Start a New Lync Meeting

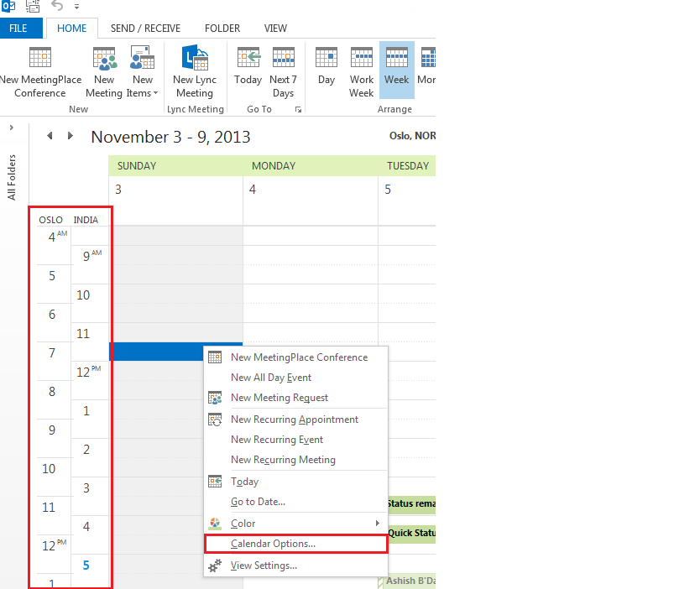click(195, 72)
